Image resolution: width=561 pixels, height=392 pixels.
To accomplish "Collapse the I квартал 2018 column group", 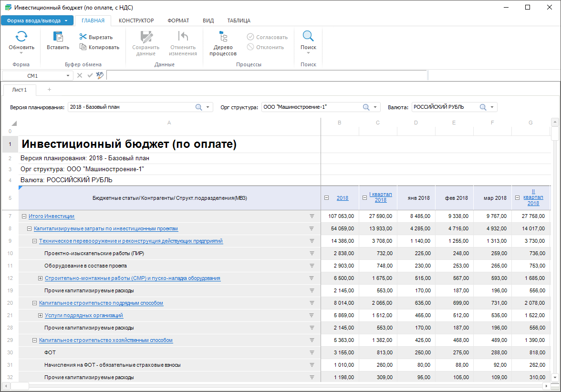I will click(x=364, y=198).
